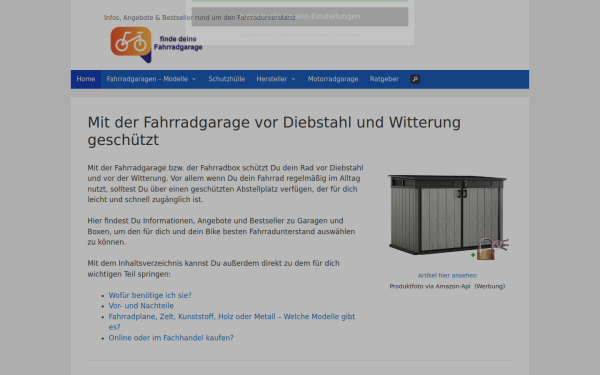Open the Impressum link in cookie banner
The height and width of the screenshot is (375, 600).
pos(346,35)
